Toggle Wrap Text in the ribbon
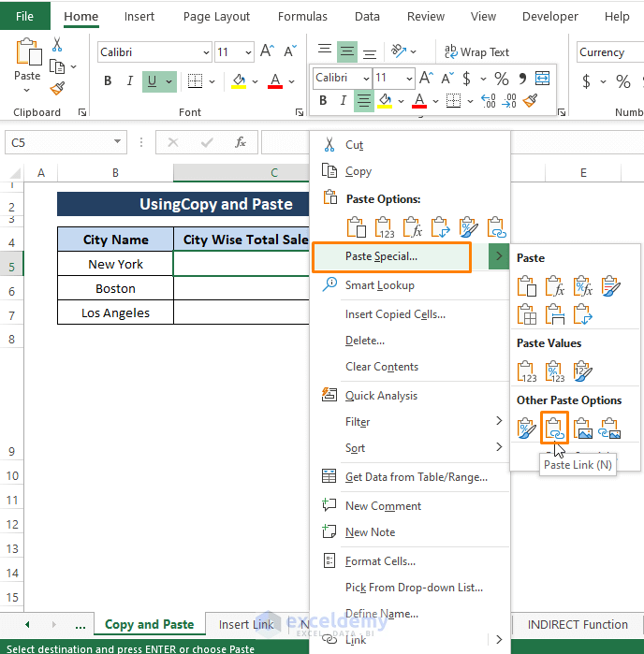This screenshot has width=644, height=654. [476, 52]
